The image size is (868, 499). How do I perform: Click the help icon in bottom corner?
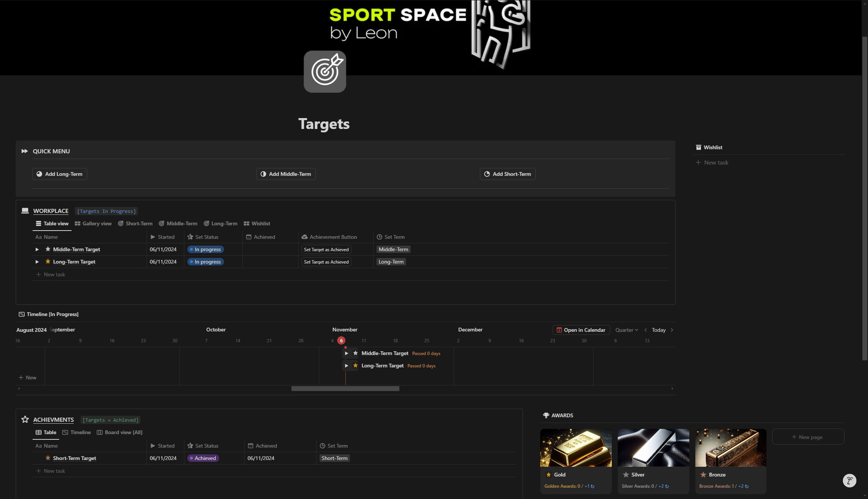click(x=849, y=480)
